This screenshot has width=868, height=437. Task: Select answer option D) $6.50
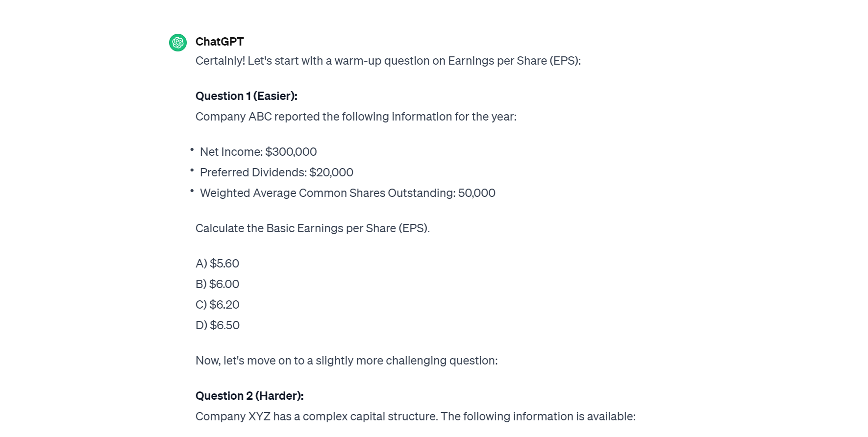click(x=217, y=325)
